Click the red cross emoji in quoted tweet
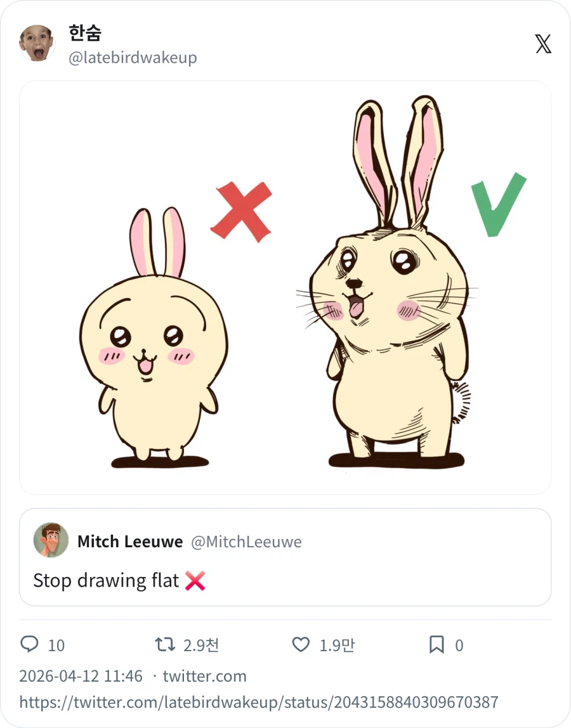This screenshot has width=571, height=728. pyautogui.click(x=195, y=580)
